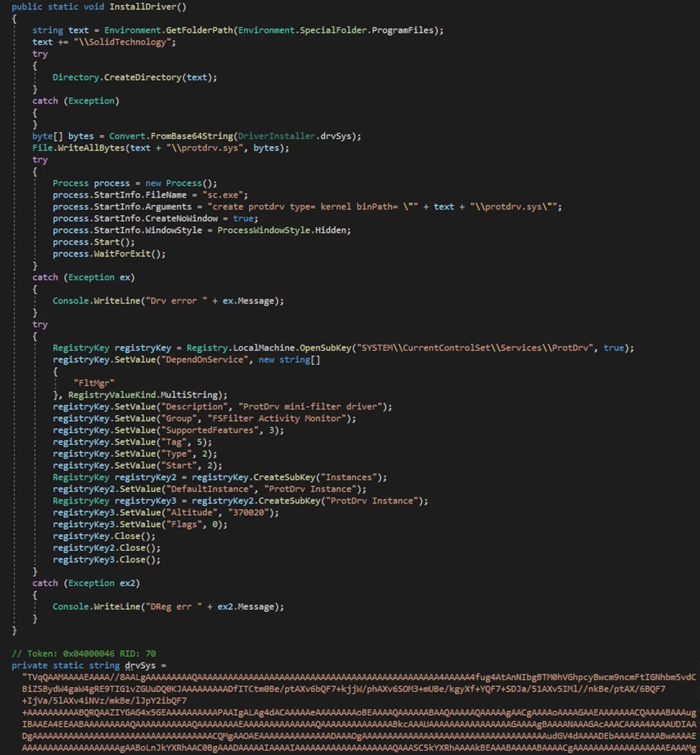The image size is (700, 755).
Task: Click the "Tag" value name string
Action: point(174,442)
